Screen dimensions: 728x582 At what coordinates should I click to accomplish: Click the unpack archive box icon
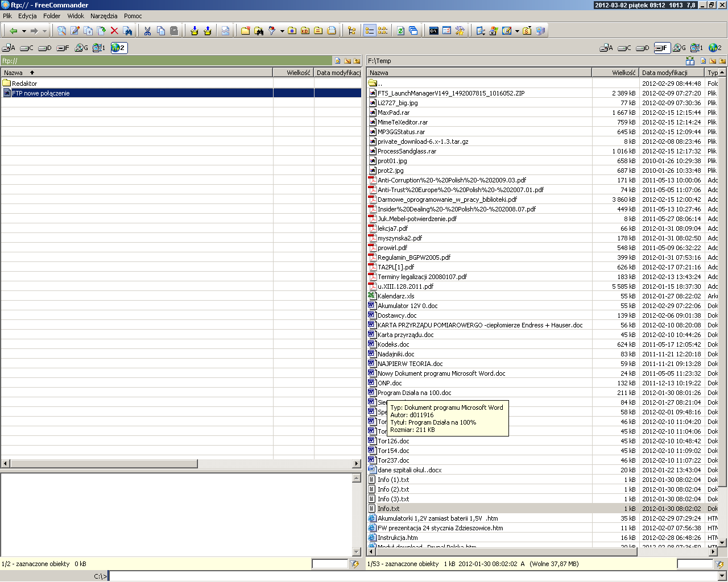208,31
